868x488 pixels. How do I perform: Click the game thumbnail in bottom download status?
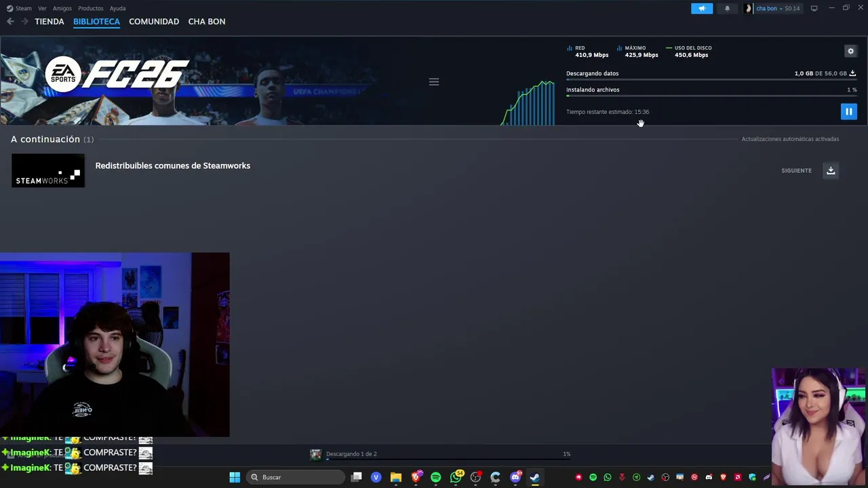315,454
